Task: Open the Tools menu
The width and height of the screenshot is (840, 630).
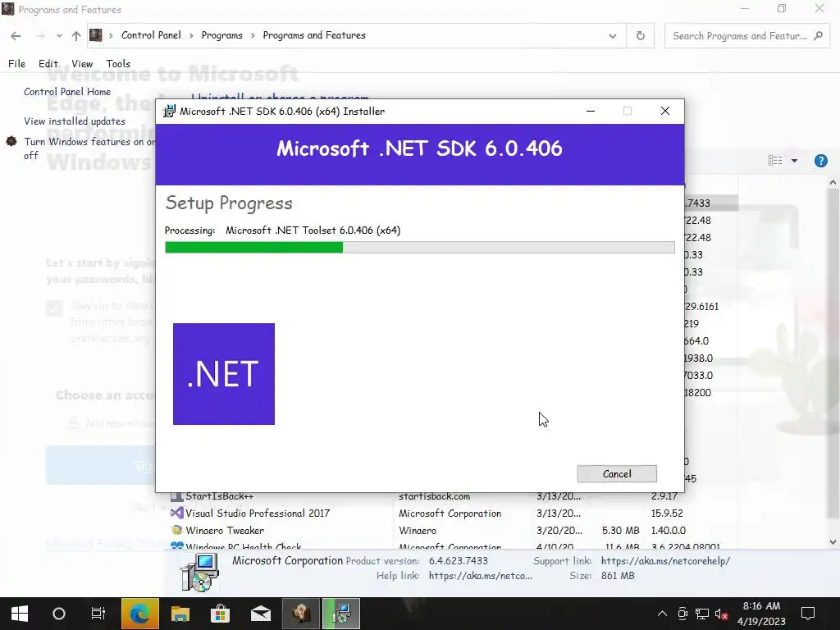Action: pos(118,63)
